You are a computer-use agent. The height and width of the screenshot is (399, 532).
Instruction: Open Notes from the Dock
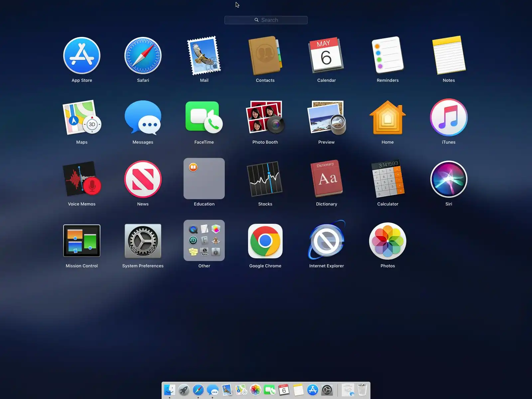pyautogui.click(x=298, y=390)
